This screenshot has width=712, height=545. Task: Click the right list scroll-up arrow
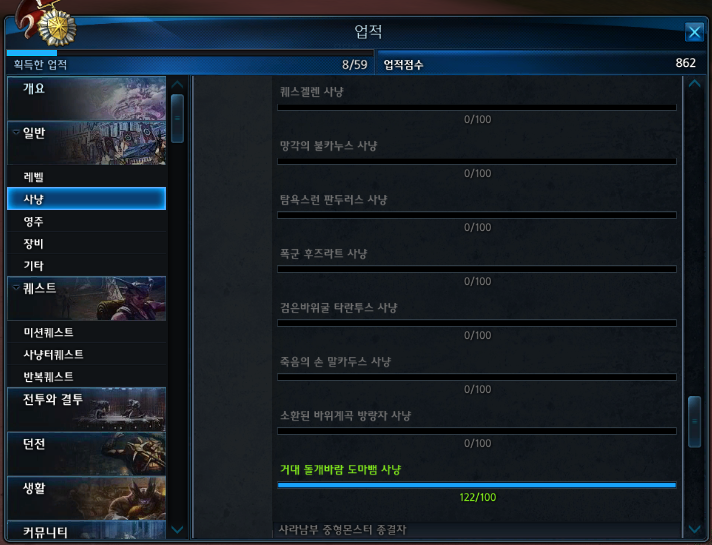click(694, 84)
